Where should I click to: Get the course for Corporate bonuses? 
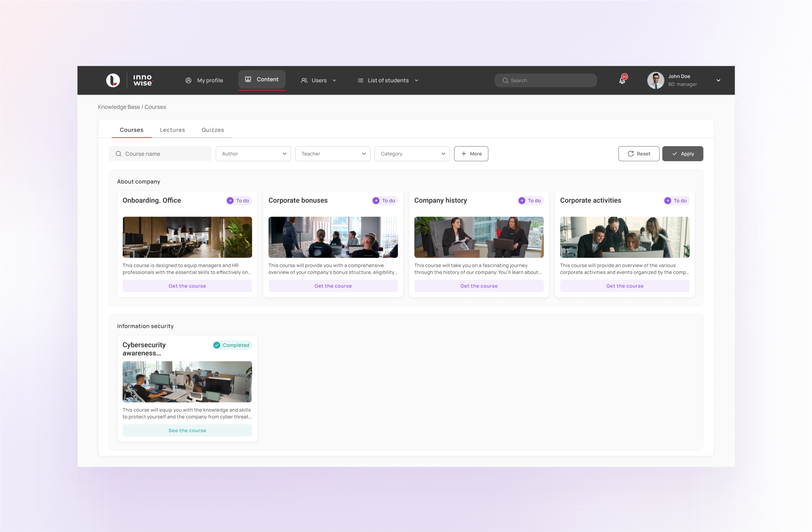333,286
